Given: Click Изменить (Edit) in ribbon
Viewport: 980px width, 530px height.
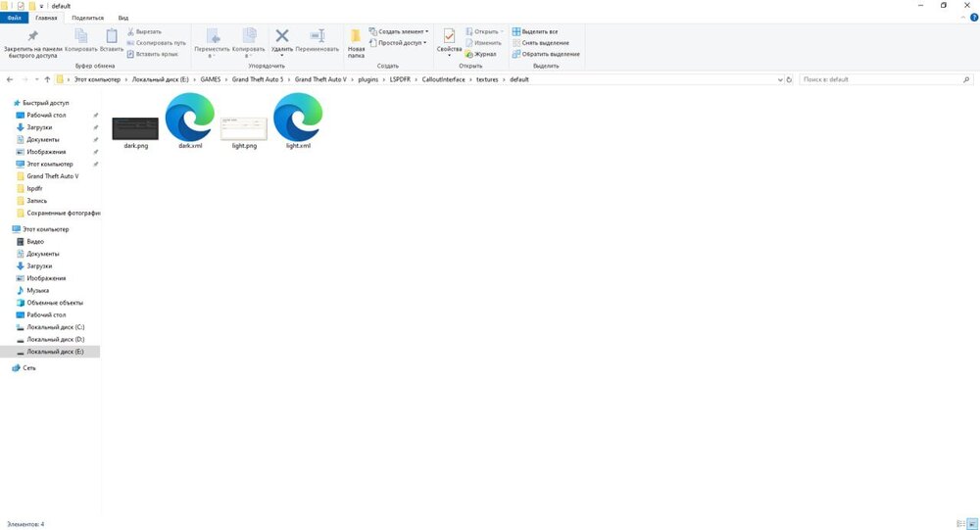Looking at the screenshot, I should coord(483,42).
